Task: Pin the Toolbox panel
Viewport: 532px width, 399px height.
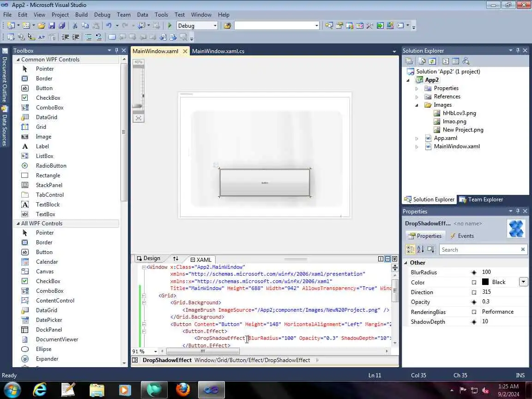Action: pos(116,50)
